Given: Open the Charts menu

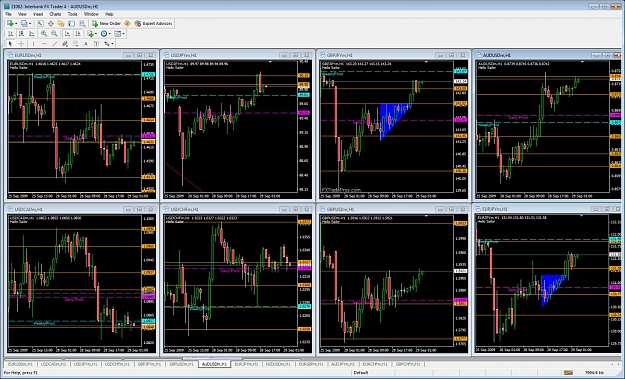Looking at the screenshot, I should pyautogui.click(x=55, y=14).
